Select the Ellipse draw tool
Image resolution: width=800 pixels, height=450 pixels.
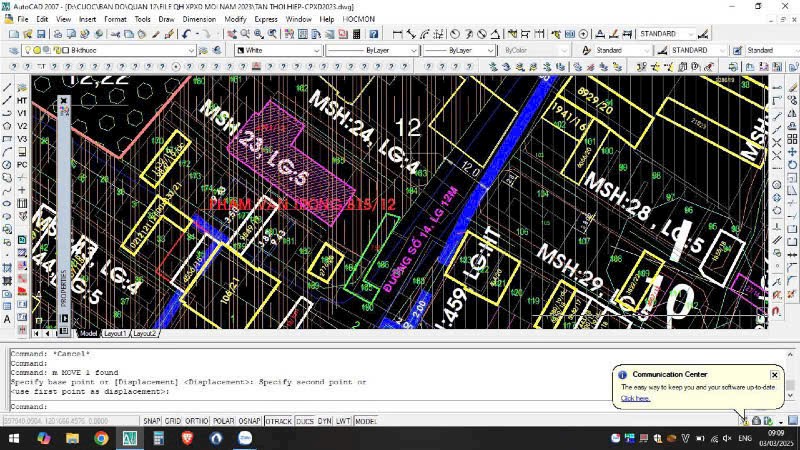click(x=7, y=204)
